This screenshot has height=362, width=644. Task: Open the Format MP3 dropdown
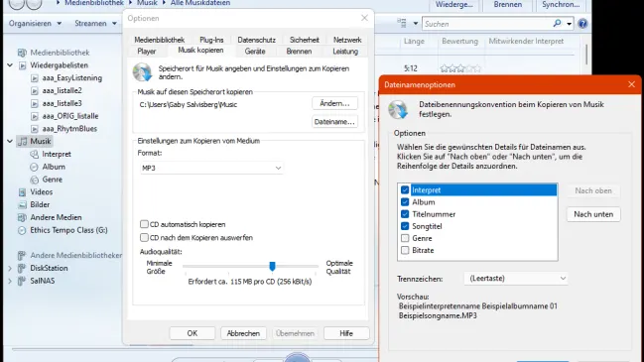(211, 168)
